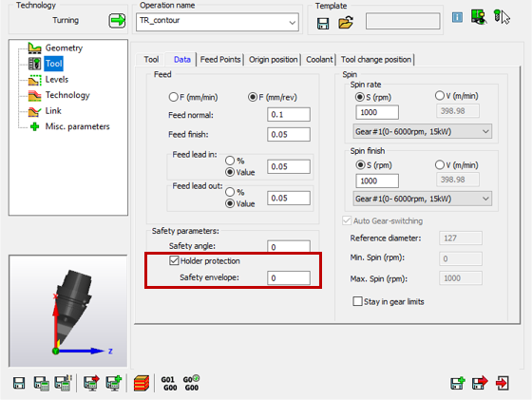Switch to the Feed Points tab
This screenshot has width=532, height=400.
click(x=220, y=59)
